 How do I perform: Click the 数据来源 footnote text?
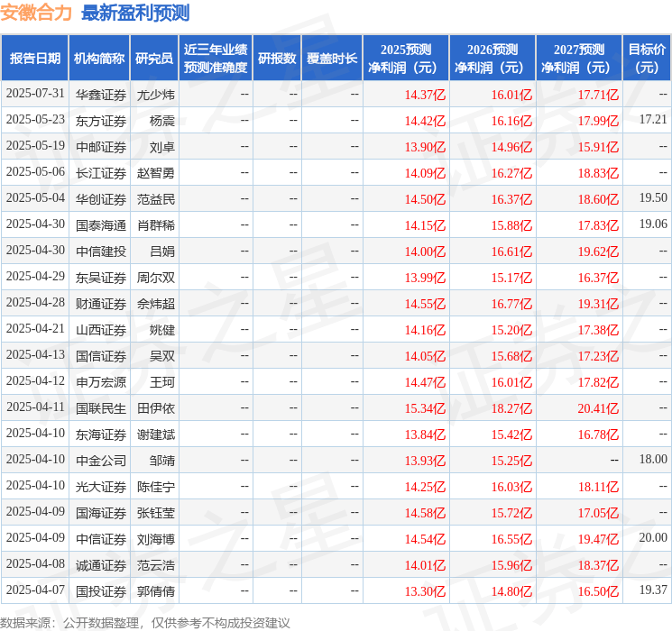pyautogui.click(x=145, y=622)
